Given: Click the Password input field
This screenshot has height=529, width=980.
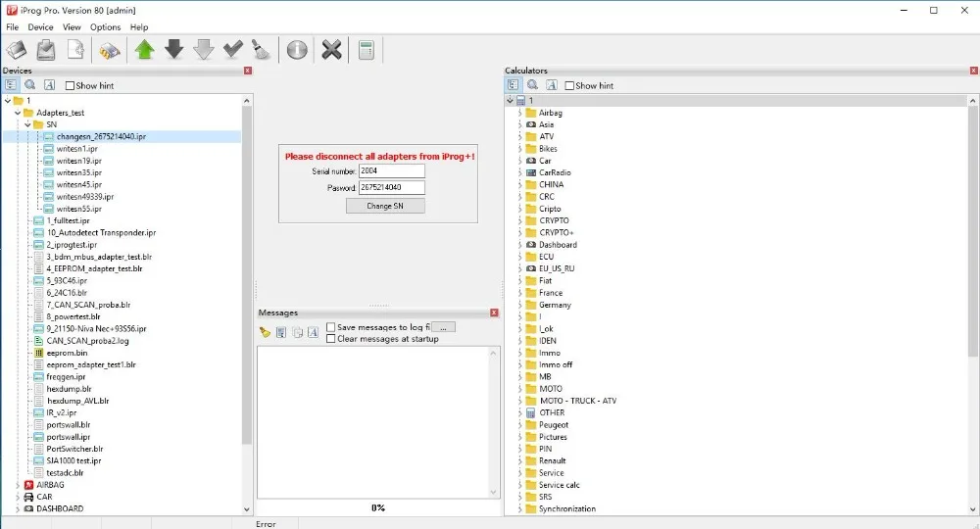Looking at the screenshot, I should (391, 187).
